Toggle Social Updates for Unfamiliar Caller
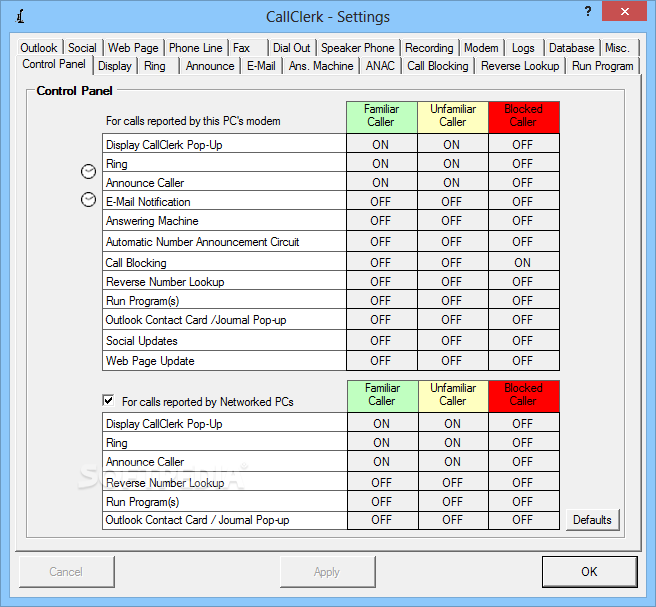656x607 pixels. [x=453, y=341]
